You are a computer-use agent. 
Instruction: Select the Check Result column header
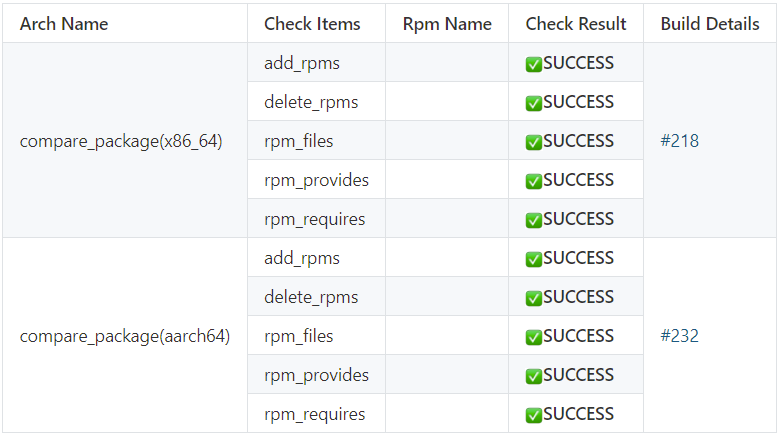[x=576, y=24]
